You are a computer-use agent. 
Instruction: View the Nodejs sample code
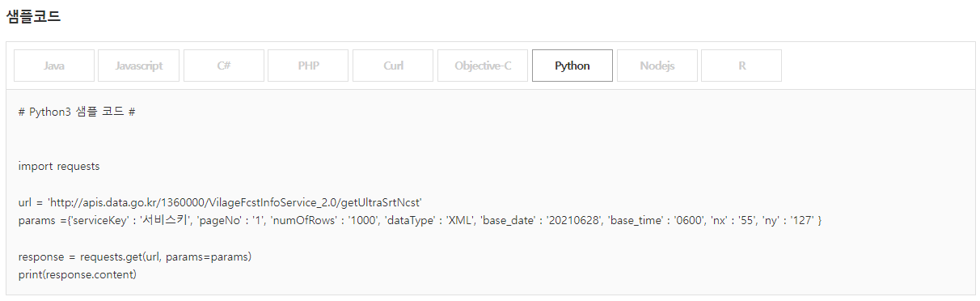(x=657, y=66)
